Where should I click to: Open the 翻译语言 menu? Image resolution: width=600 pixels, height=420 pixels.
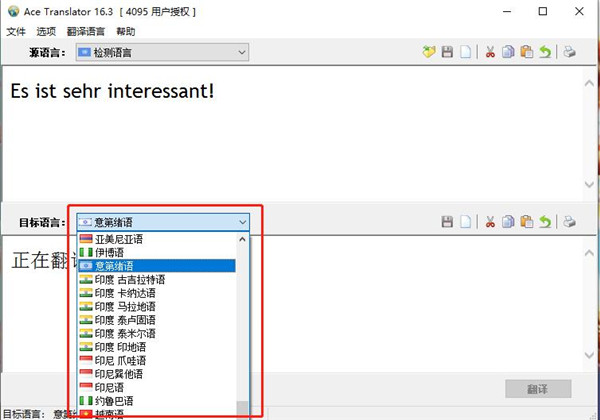(84, 31)
